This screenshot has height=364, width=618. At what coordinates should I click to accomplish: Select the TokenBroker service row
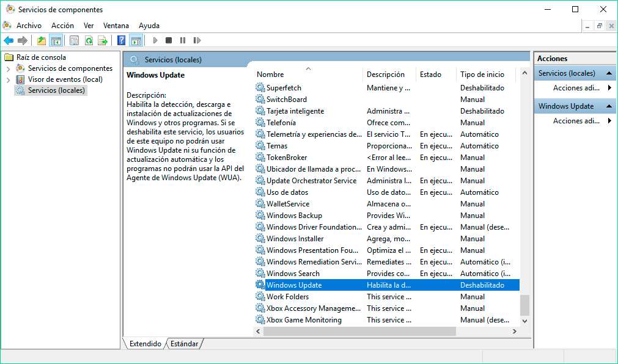click(x=387, y=157)
